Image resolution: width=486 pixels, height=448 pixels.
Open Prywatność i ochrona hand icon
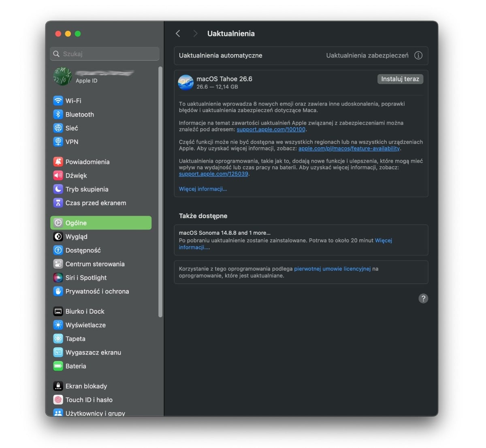[x=58, y=291]
